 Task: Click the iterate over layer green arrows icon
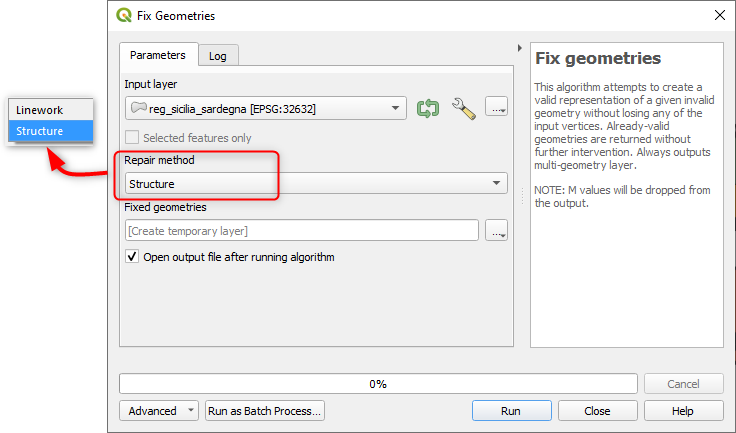pos(428,108)
